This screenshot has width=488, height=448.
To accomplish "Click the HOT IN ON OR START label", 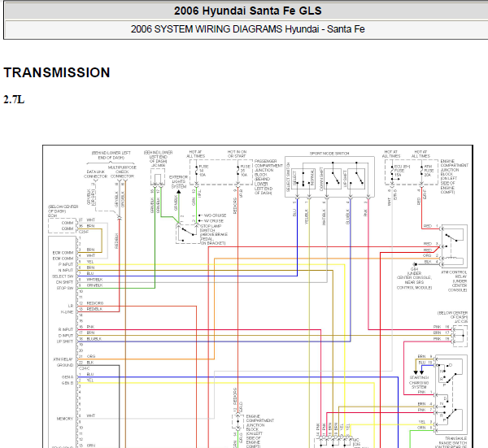I will pyautogui.click(x=237, y=154).
